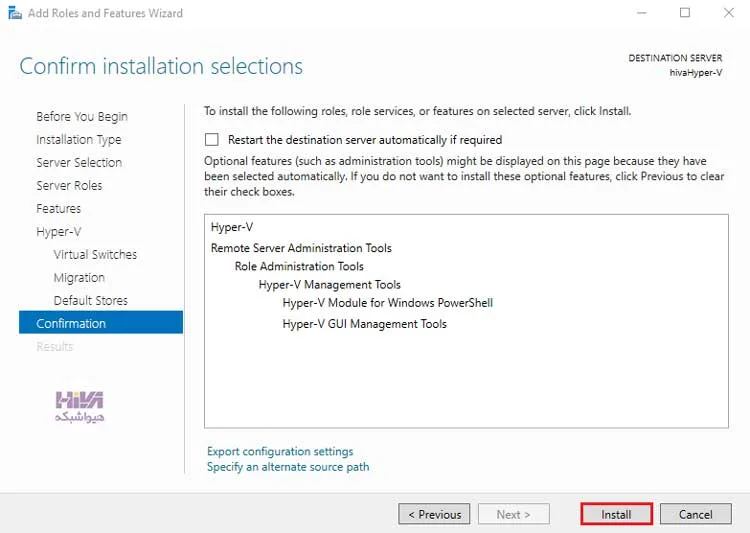The image size is (750, 533).
Task: Click the hivaHyper-V destination server name
Action: tap(695, 73)
